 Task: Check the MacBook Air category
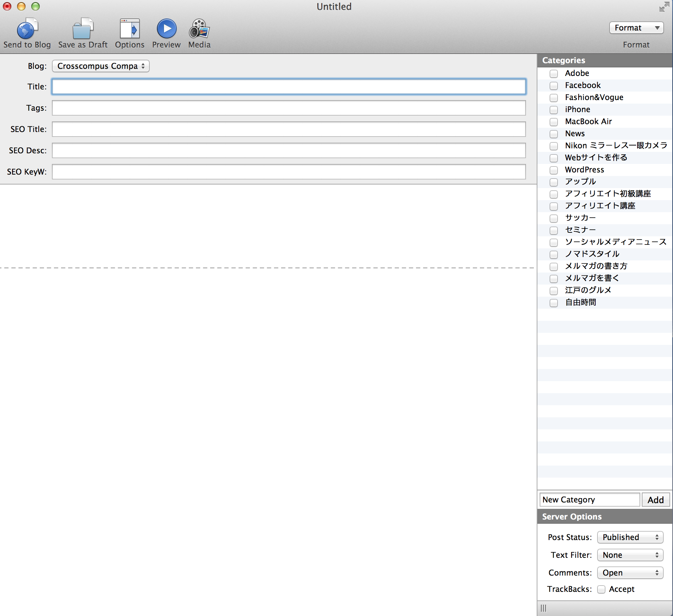(x=554, y=122)
